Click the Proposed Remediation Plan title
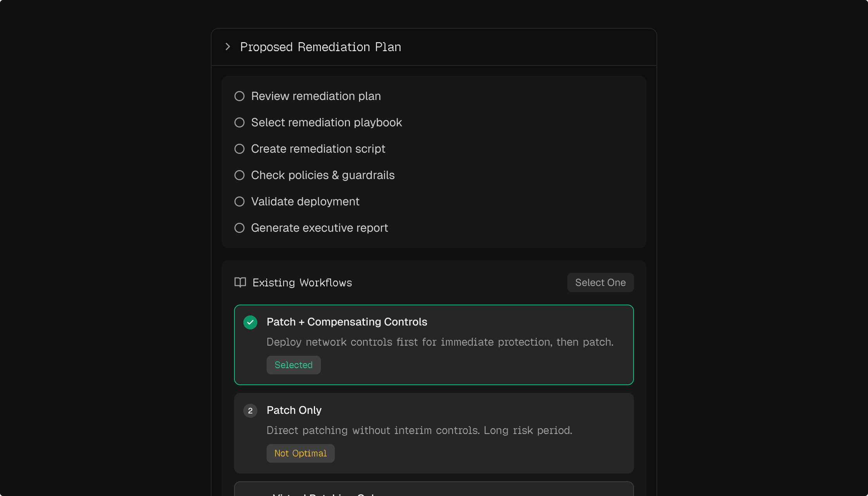 click(320, 47)
